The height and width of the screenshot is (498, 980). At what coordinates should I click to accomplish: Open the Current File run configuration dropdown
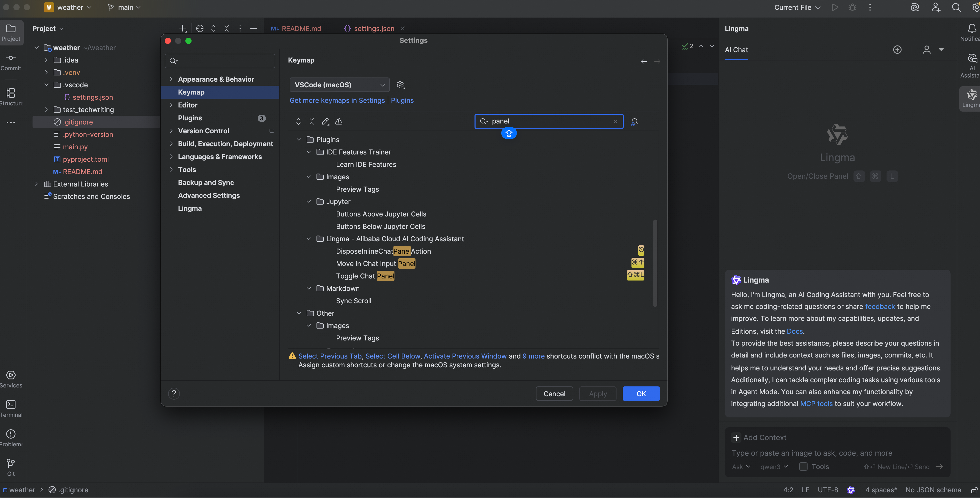coord(797,7)
